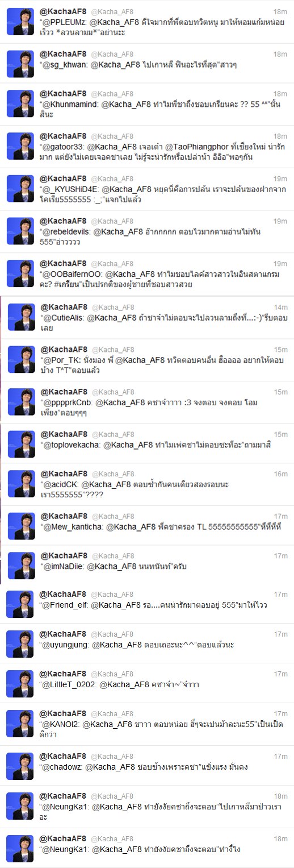The image size is (294, 868).
Task: Click the avatar beside the @toplovekacha tweet
Action: pos(20,444)
